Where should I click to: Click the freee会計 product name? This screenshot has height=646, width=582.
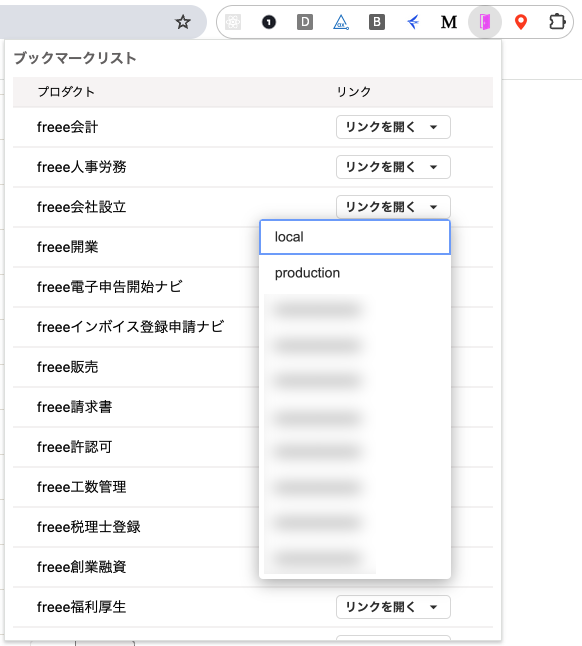click(x=68, y=127)
